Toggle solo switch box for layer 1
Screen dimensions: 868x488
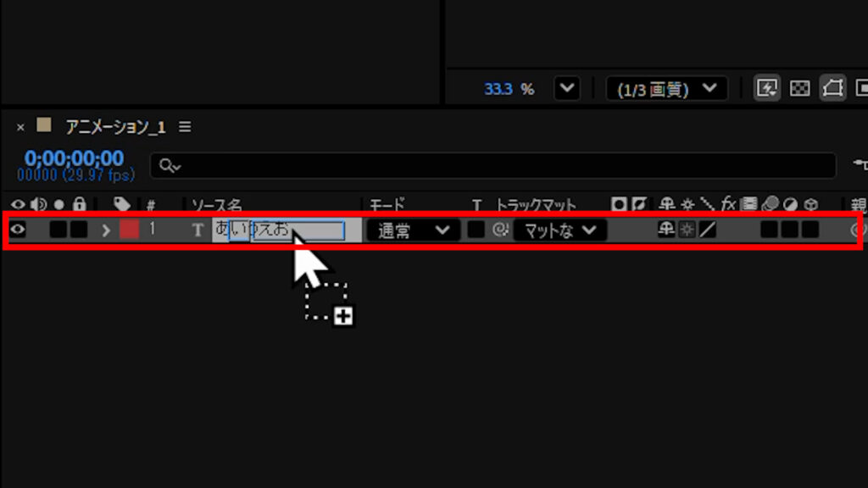pos(58,230)
